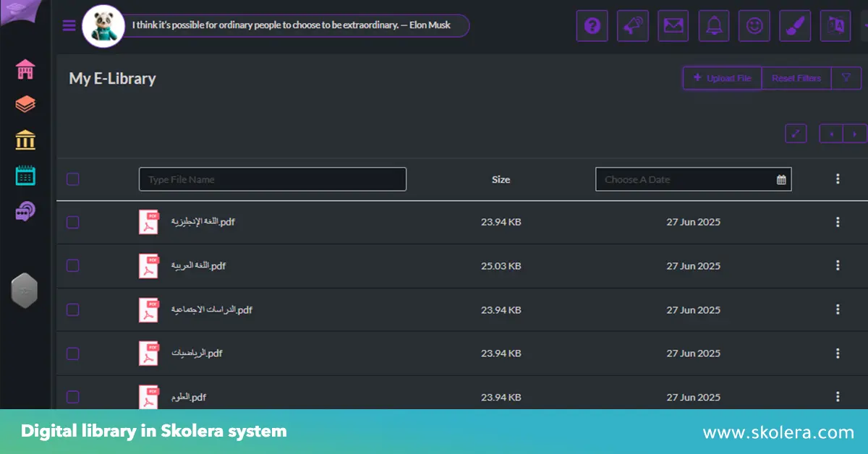Click the announcements megaphone icon
This screenshot has width=868, height=454.
tap(632, 25)
